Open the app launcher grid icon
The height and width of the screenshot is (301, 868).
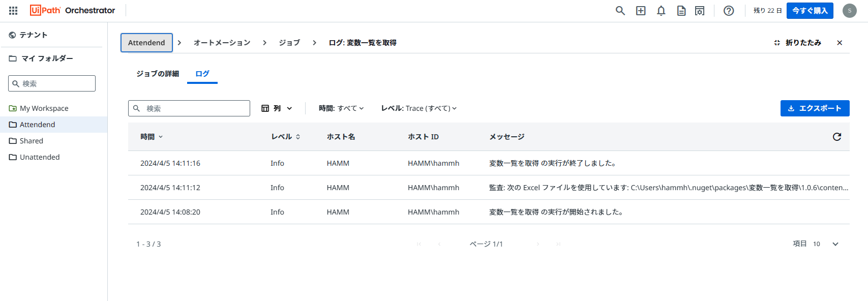click(13, 11)
